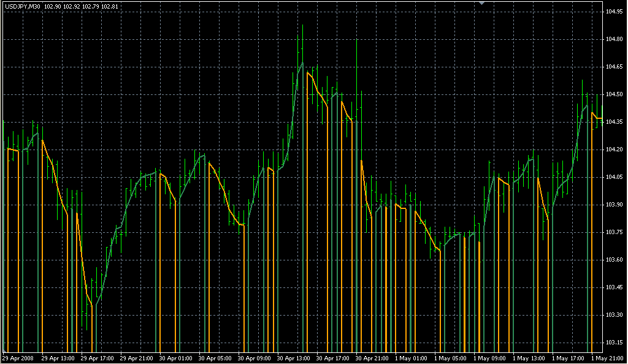
Task: Click the 103.45 price scale label
Action: (x=614, y=287)
